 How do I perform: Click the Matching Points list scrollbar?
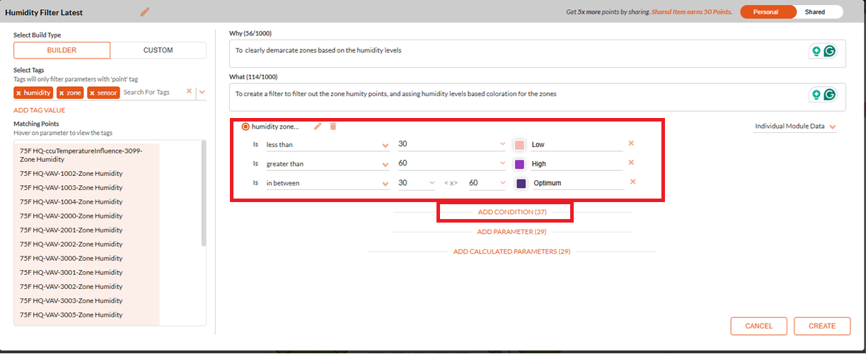click(x=204, y=193)
